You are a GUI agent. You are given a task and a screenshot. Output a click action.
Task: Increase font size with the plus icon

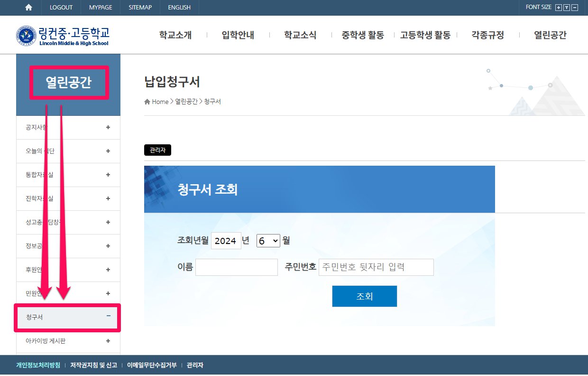coord(558,8)
